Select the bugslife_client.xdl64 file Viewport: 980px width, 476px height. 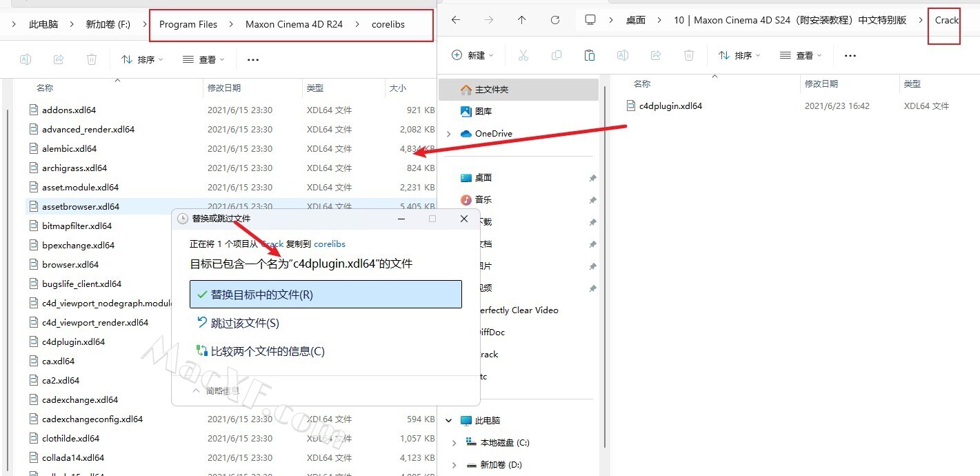[81, 284]
